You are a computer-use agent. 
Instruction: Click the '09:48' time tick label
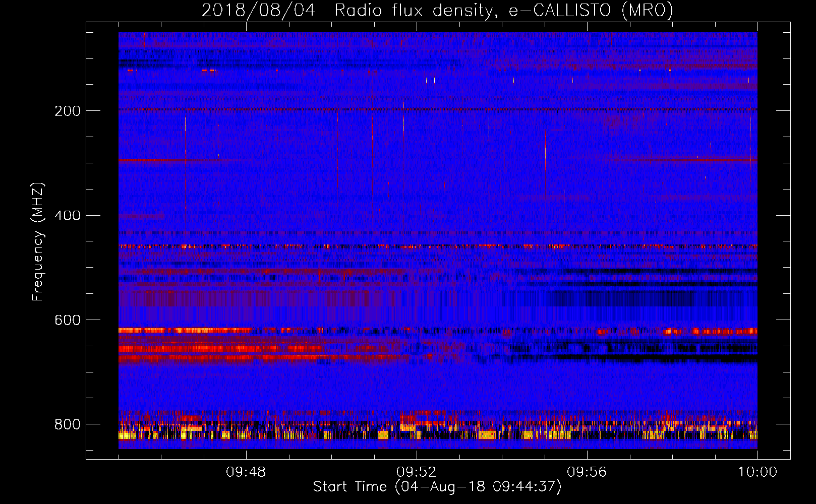246,472
